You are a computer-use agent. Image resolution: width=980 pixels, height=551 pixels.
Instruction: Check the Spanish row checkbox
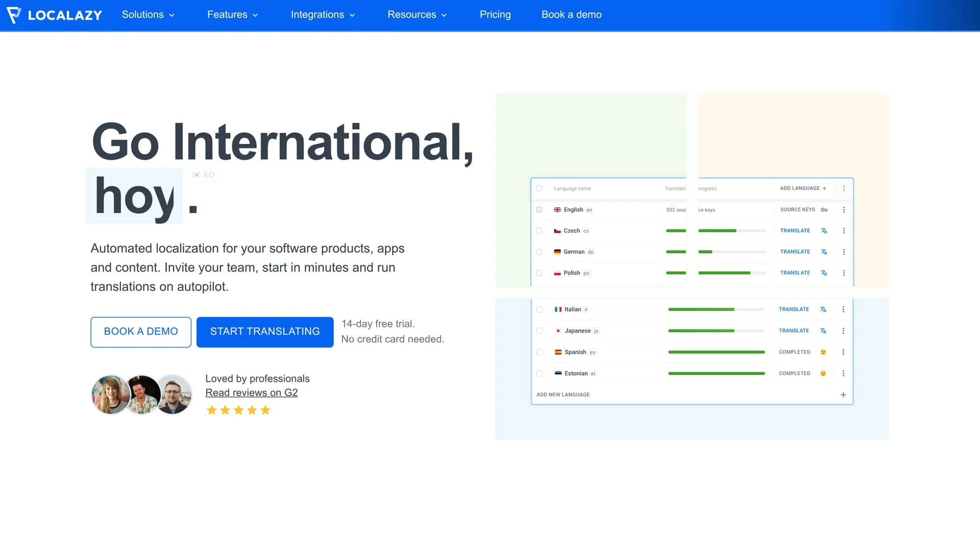pyautogui.click(x=540, y=352)
